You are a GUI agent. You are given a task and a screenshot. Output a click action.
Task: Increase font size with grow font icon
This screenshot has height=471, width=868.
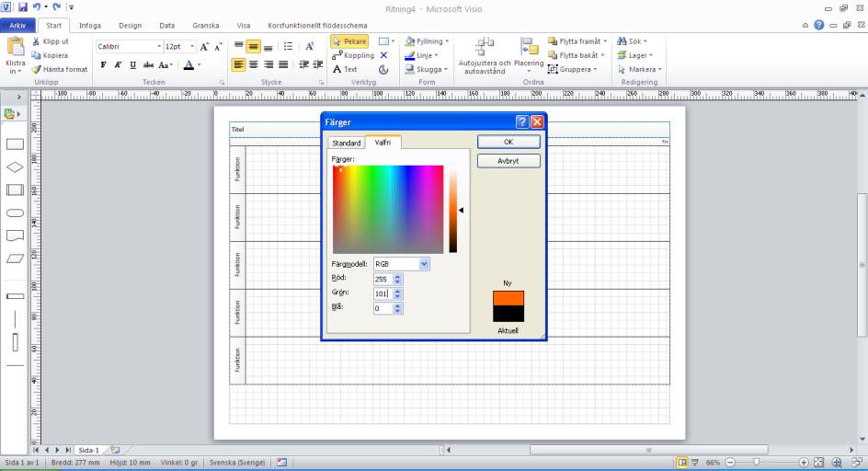pyautogui.click(x=204, y=47)
